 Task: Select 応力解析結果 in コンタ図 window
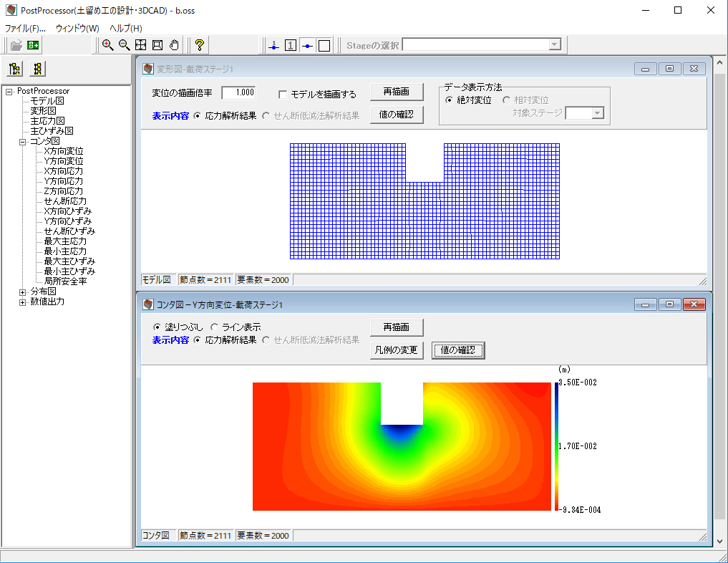(198, 340)
